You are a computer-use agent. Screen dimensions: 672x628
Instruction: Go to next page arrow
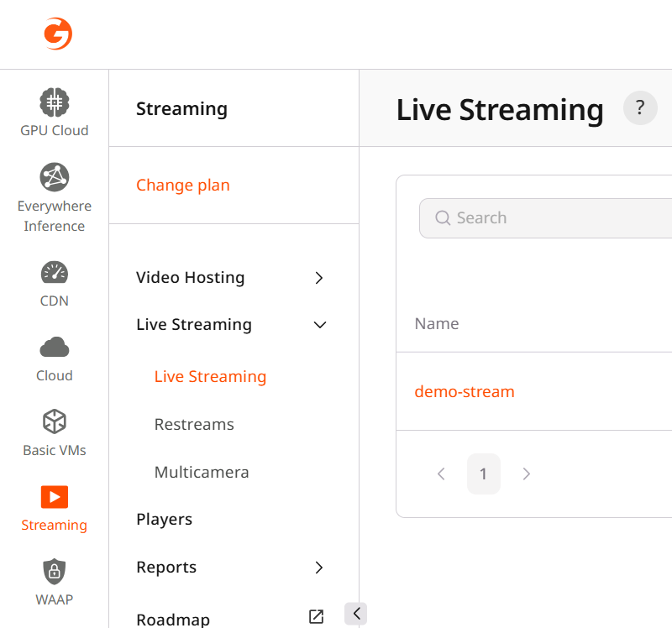click(527, 474)
